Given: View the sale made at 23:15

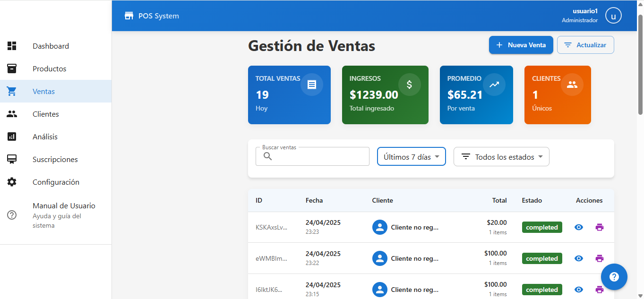Looking at the screenshot, I should click(579, 290).
